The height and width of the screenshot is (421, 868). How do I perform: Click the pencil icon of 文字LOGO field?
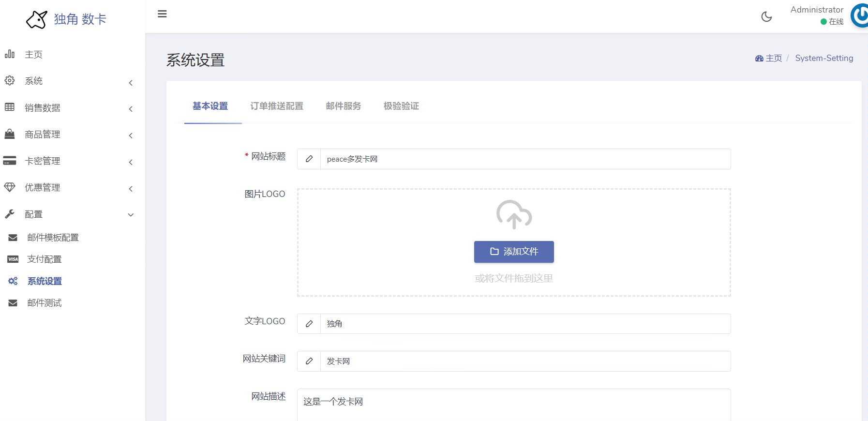tap(309, 324)
